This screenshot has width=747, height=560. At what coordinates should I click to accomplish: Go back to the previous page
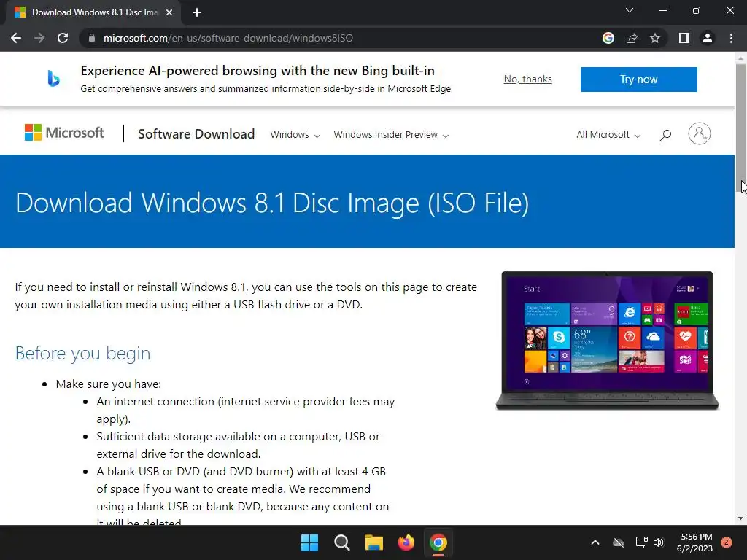pyautogui.click(x=16, y=38)
